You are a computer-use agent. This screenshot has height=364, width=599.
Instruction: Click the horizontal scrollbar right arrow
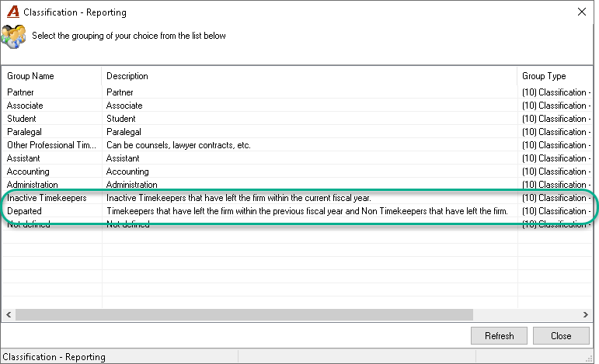[585, 315]
